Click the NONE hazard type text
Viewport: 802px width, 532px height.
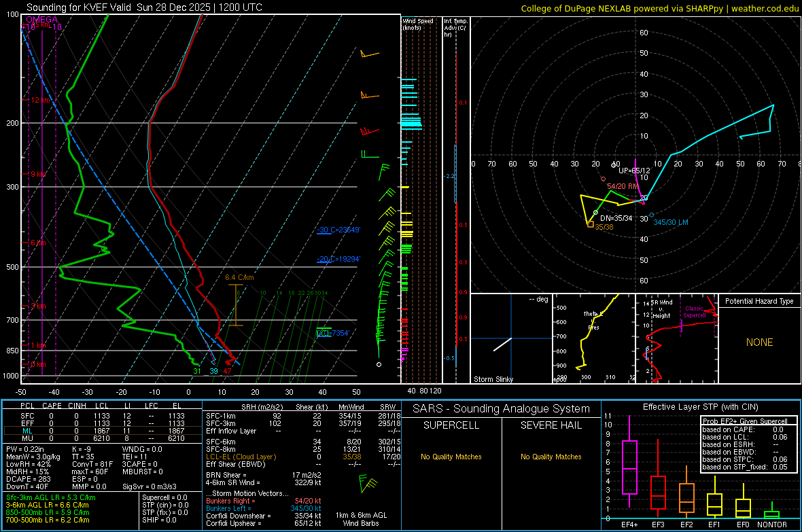coord(759,342)
